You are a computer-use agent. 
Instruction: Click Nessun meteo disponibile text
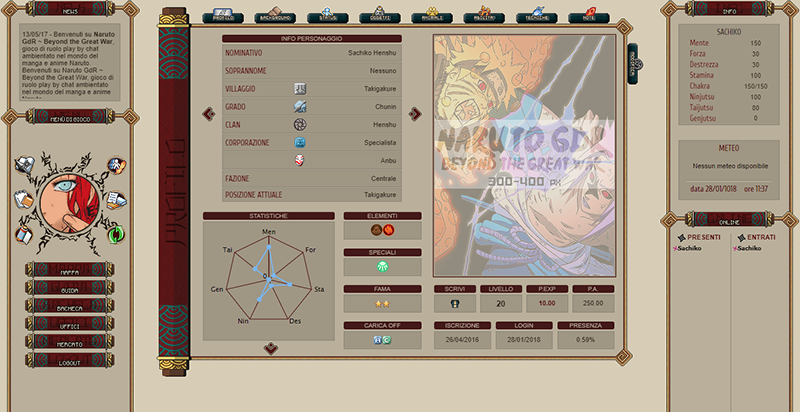730,166
